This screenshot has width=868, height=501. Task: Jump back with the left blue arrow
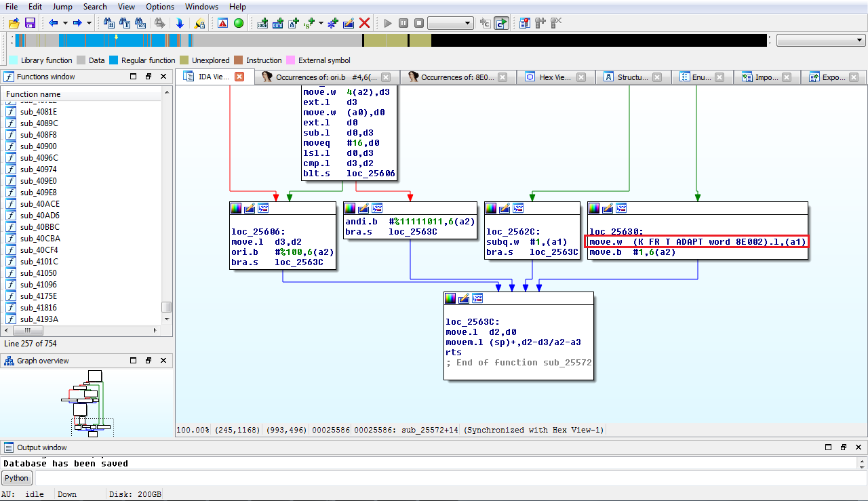[x=53, y=23]
